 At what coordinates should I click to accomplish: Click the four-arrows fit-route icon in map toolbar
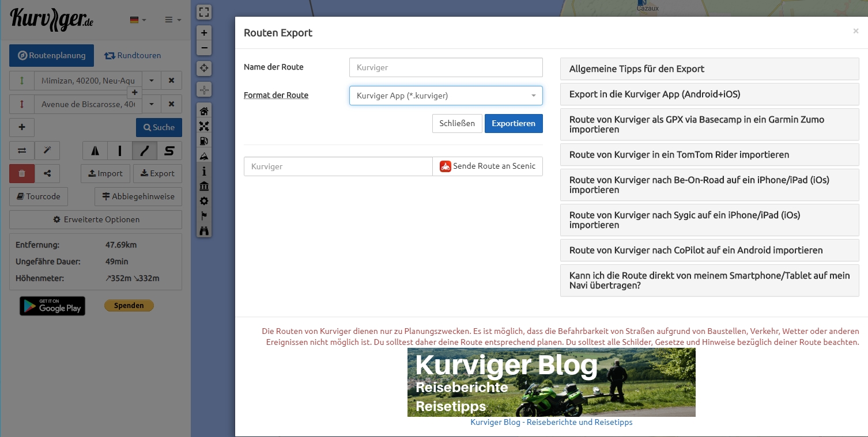tap(204, 126)
